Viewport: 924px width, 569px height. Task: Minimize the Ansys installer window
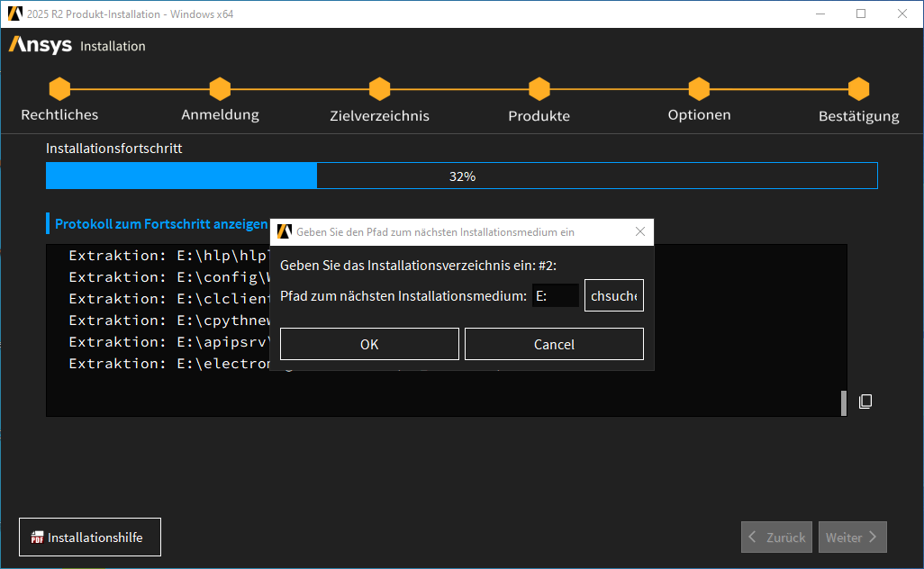click(820, 14)
